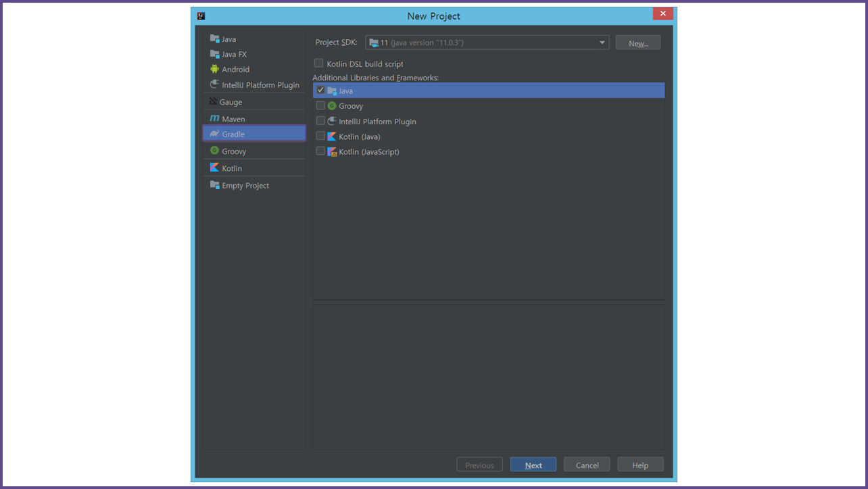
Task: Select the 'Empty Project' list label
Action: point(245,186)
